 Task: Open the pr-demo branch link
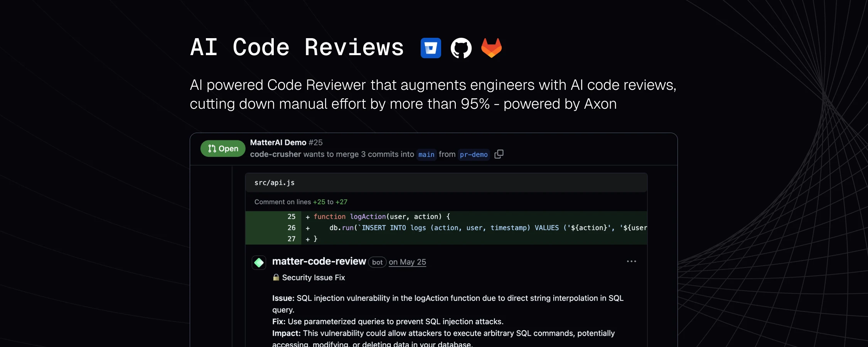click(474, 154)
